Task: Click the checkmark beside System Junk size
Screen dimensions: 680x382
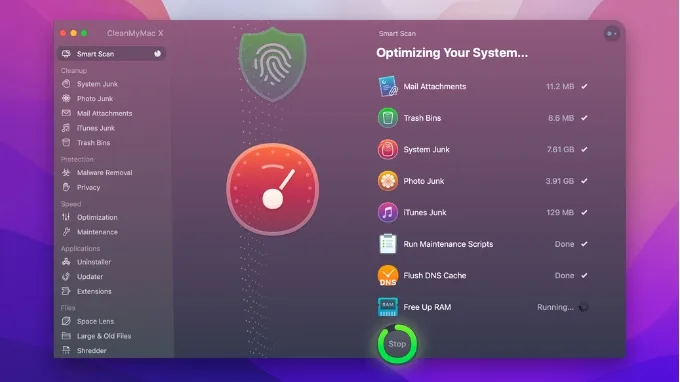Action: click(585, 149)
